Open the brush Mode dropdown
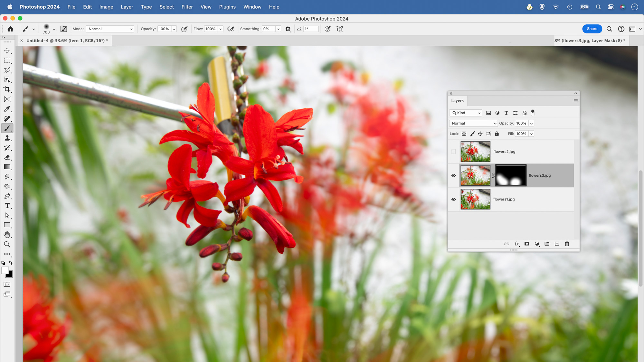The image size is (644, 362). (110, 29)
